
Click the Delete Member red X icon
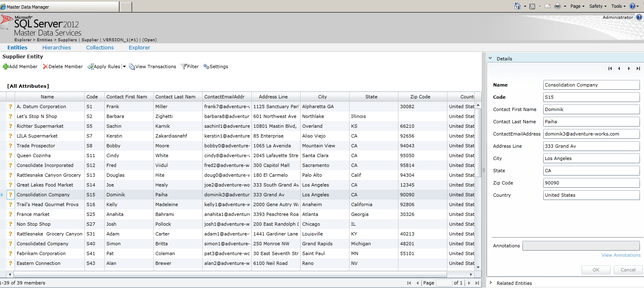point(45,67)
